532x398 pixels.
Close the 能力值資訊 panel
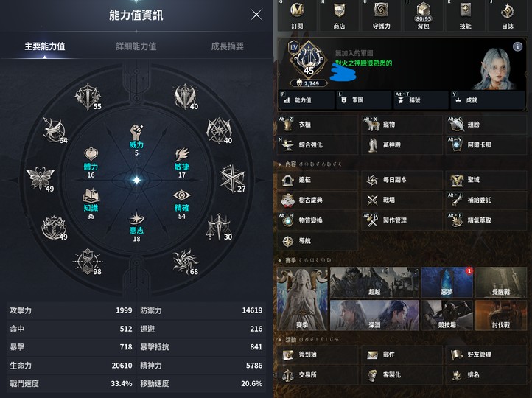tap(256, 15)
